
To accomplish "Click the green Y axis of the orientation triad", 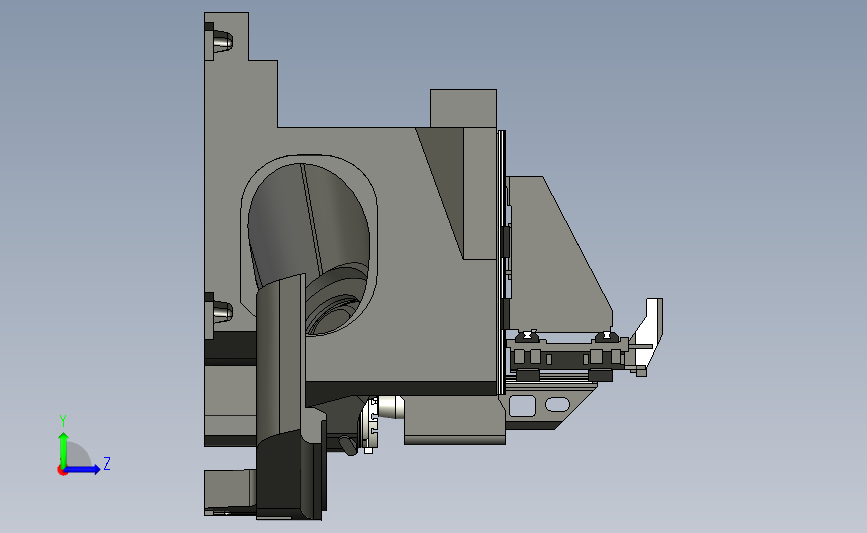I will click(x=63, y=449).
